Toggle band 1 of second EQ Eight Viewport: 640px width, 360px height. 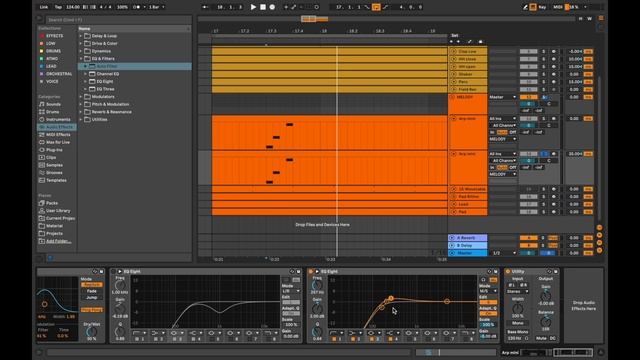point(334,339)
